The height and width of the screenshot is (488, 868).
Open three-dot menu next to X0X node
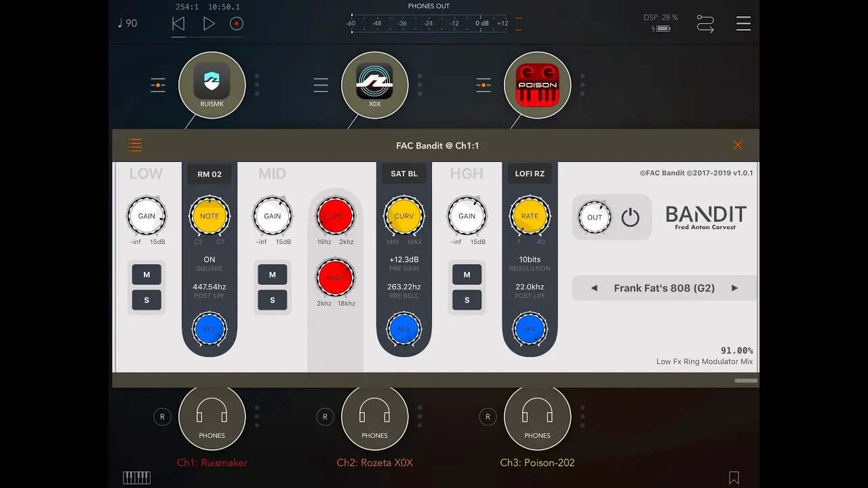420,85
